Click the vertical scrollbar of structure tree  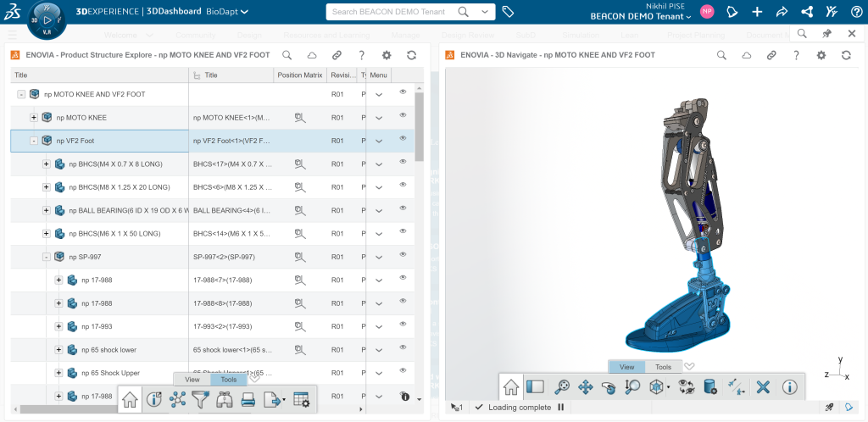419,127
